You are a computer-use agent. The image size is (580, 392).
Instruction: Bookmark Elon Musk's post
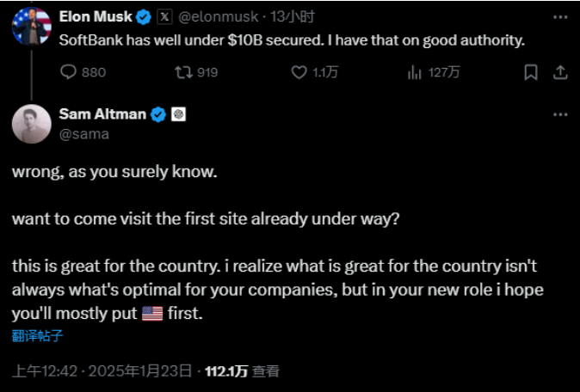point(531,72)
